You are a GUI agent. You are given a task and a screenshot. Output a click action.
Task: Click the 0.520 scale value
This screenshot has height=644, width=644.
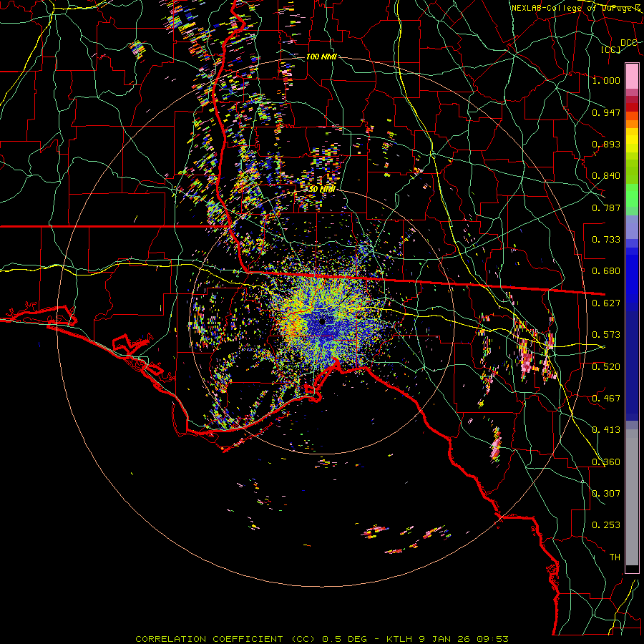coord(606,367)
